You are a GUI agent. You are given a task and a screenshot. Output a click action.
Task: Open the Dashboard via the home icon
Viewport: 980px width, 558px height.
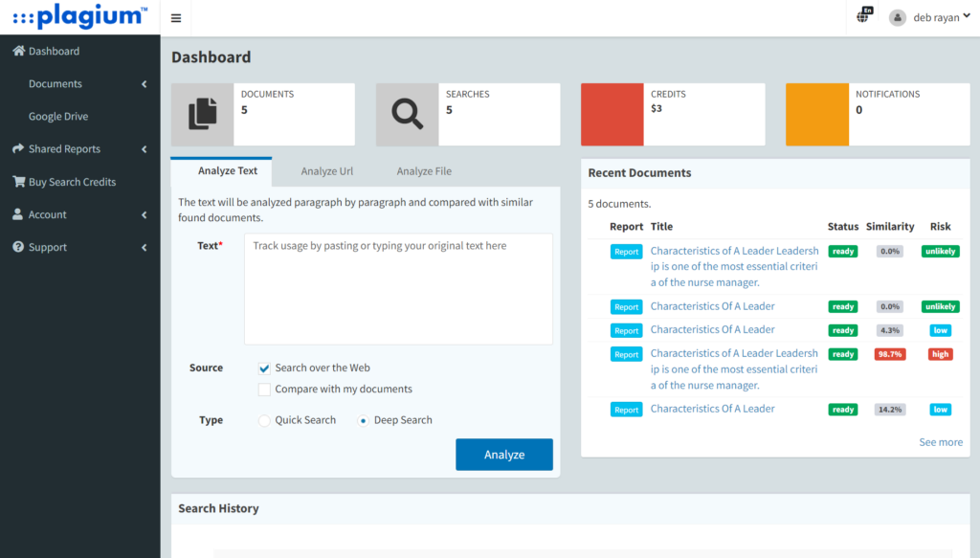[x=17, y=51]
